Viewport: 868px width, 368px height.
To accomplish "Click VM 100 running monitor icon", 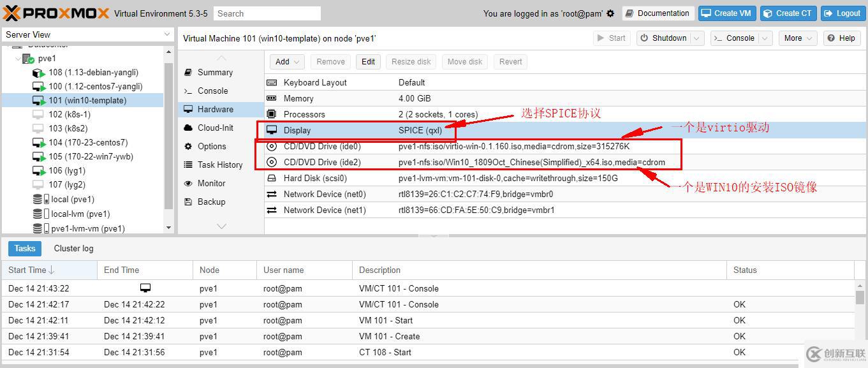I will (x=39, y=87).
